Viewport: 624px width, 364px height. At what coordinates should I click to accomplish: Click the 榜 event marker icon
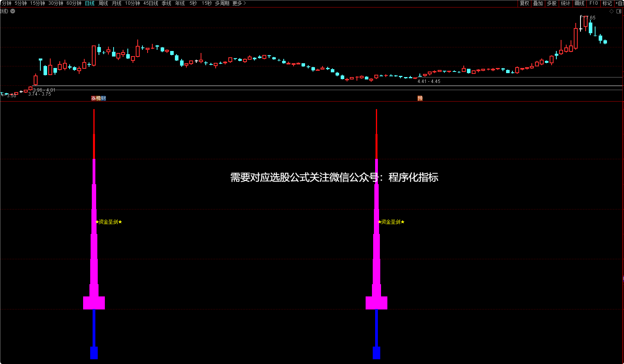pyautogui.click(x=99, y=98)
